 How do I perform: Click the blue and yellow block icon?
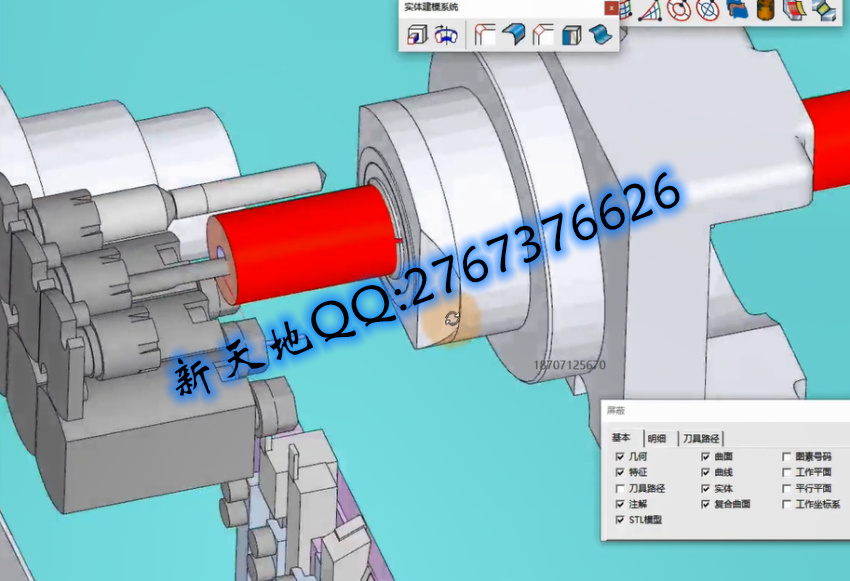[823, 9]
